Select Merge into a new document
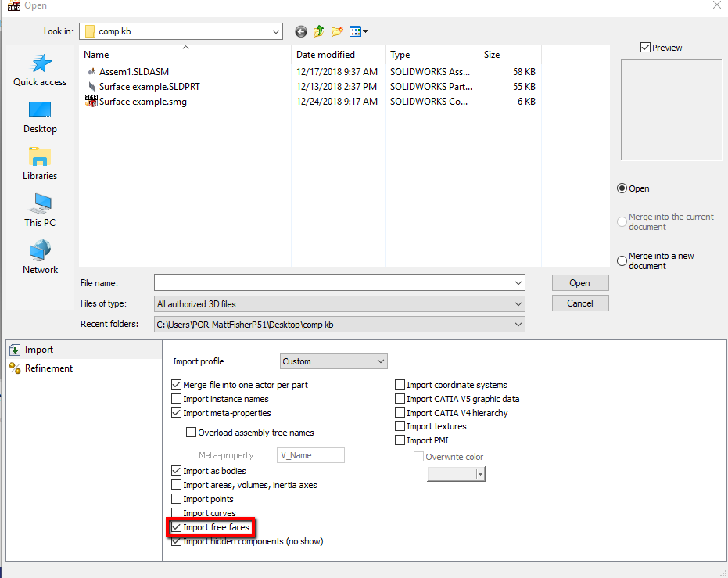Screen dimensions: 728x578 pyautogui.click(x=622, y=261)
